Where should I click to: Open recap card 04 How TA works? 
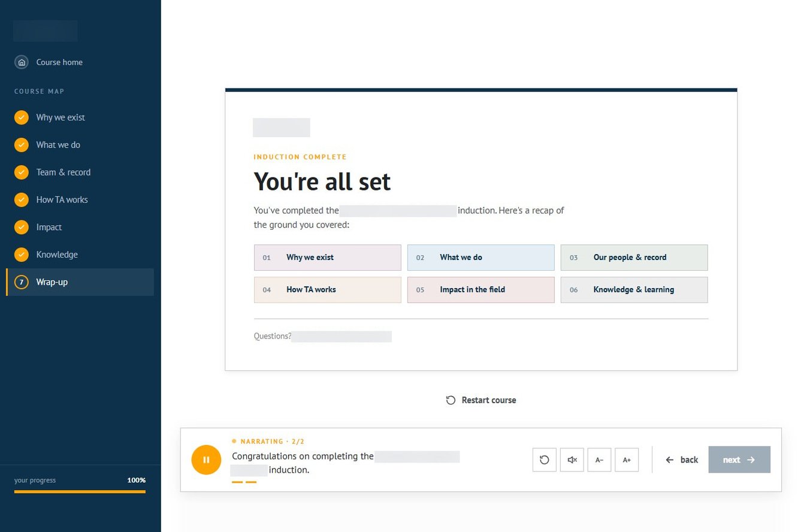[328, 290]
